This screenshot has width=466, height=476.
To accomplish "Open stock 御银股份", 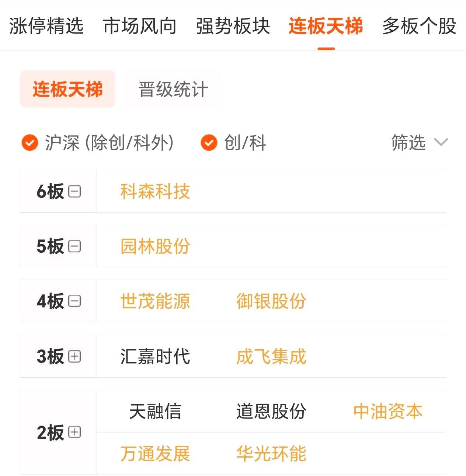I will [x=271, y=301].
